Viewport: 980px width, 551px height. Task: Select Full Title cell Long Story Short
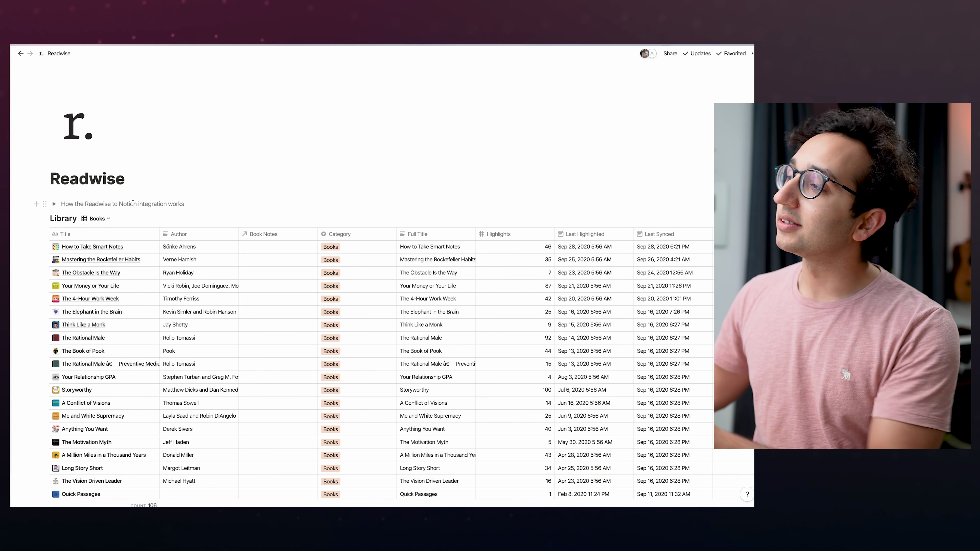[x=436, y=468]
